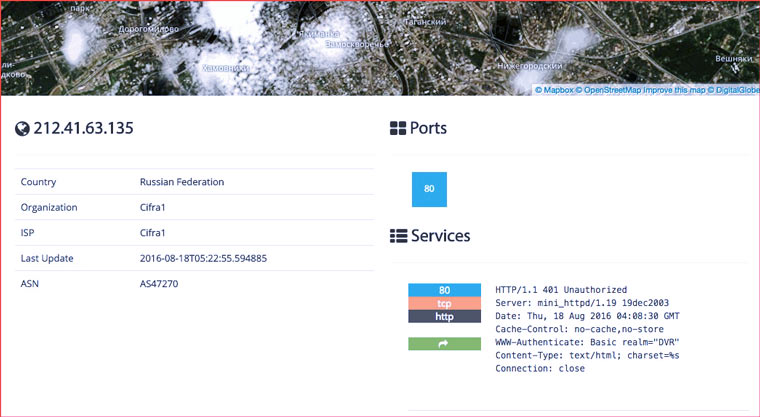Click the http service label
Image resolution: width=760 pixels, height=417 pixels.
click(444, 317)
